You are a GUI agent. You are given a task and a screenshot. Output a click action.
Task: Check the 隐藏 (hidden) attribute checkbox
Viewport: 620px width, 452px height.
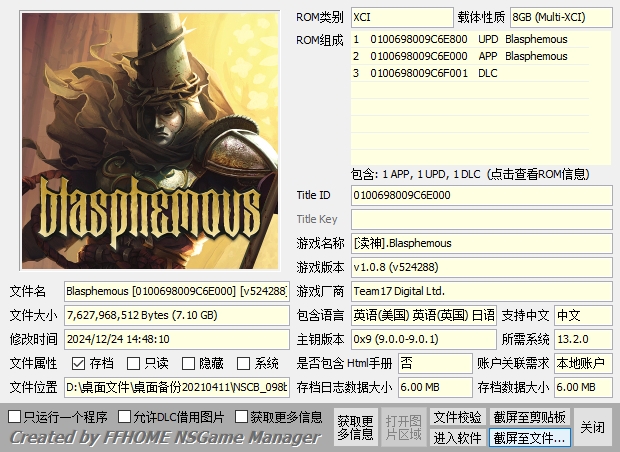pyautogui.click(x=189, y=364)
